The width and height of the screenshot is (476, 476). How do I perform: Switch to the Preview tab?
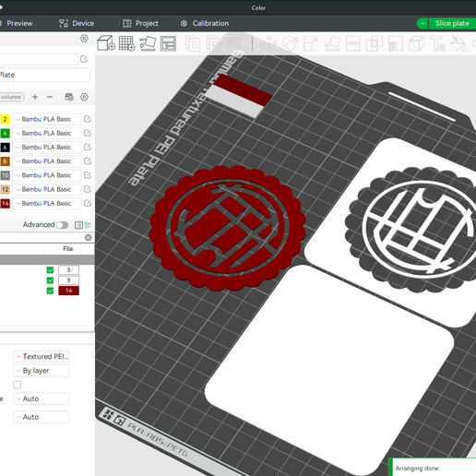(x=19, y=23)
